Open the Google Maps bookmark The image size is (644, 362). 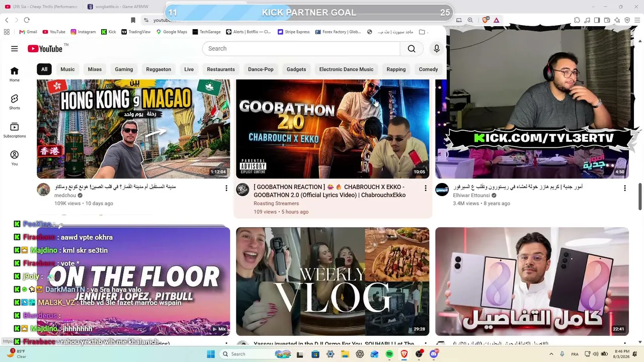click(172, 32)
